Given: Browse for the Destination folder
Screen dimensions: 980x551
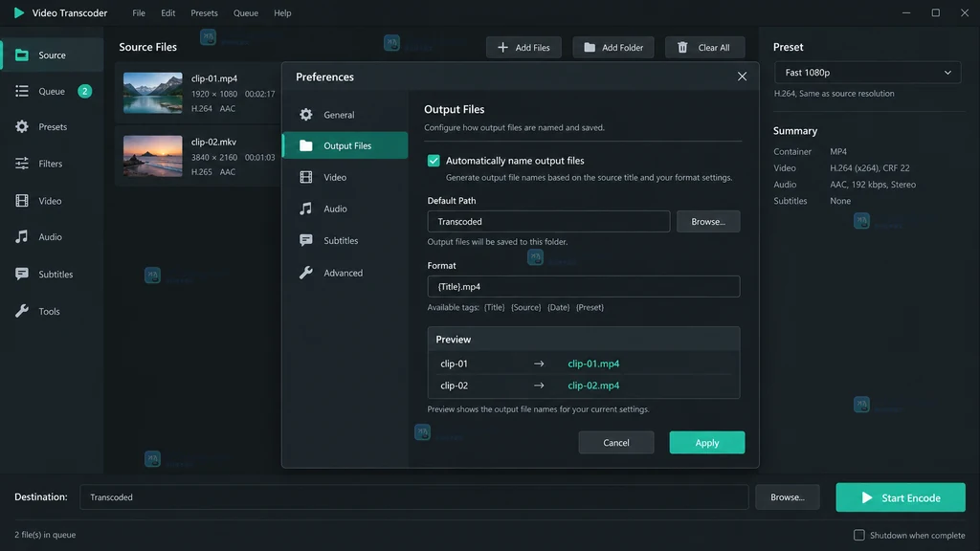Looking at the screenshot, I should coord(788,497).
